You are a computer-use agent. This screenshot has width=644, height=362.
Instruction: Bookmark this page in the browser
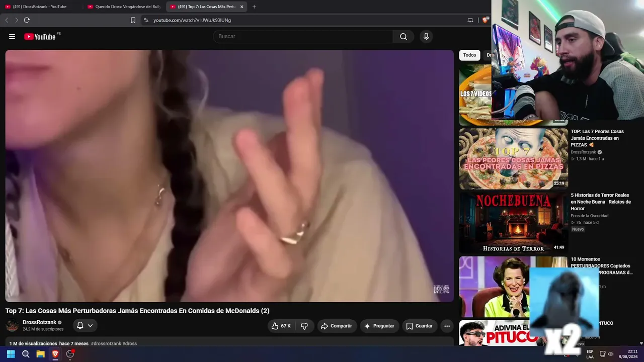pos(133,20)
